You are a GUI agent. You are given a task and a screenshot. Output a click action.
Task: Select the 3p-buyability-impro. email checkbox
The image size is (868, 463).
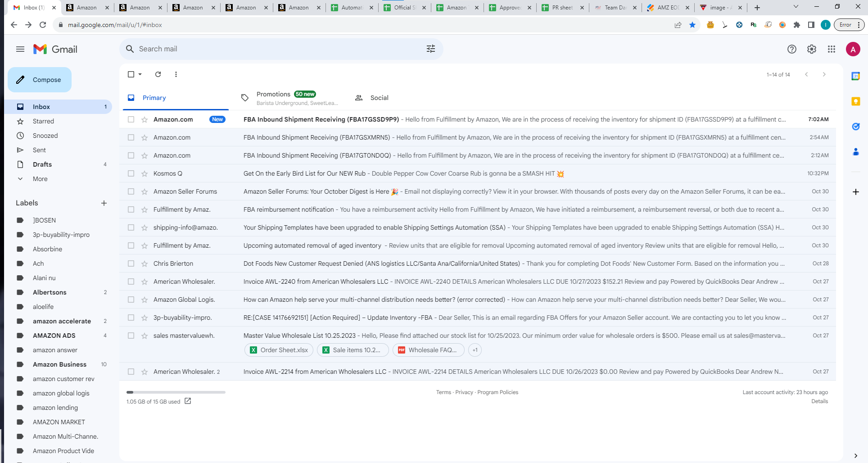(131, 318)
